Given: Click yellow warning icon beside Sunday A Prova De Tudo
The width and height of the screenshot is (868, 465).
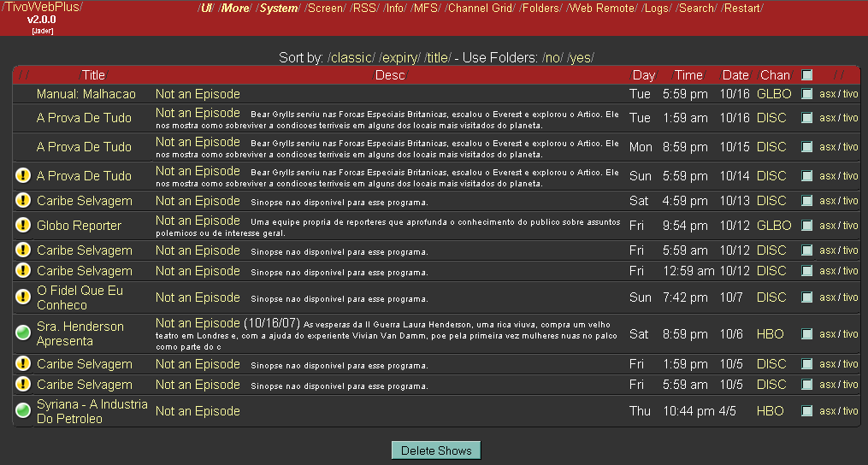Looking at the screenshot, I should pos(23,176).
